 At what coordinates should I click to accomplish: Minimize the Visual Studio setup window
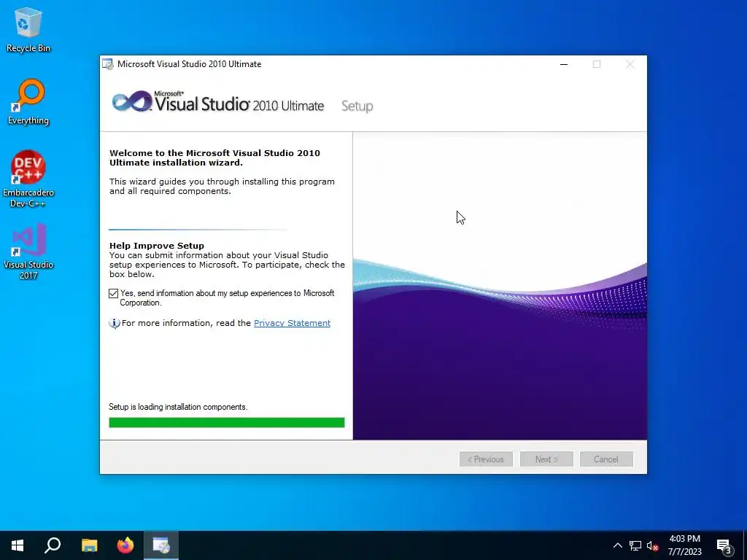[x=564, y=64]
